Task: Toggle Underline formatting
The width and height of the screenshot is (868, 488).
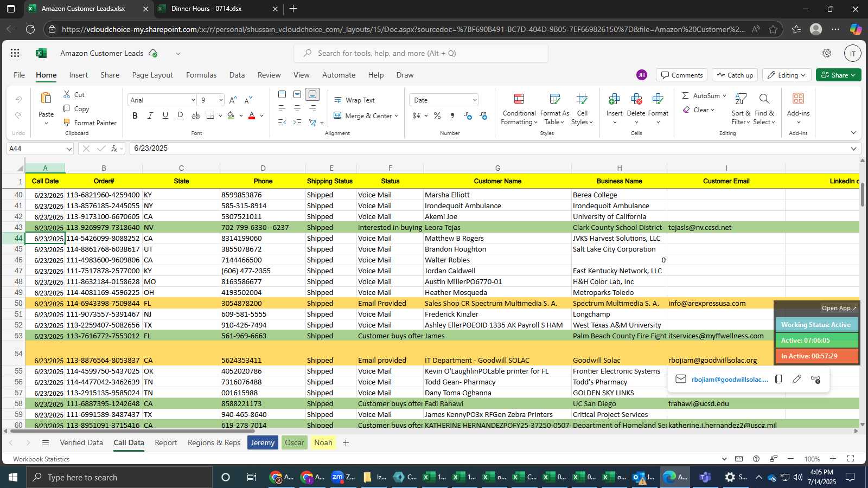Action: [x=165, y=115]
